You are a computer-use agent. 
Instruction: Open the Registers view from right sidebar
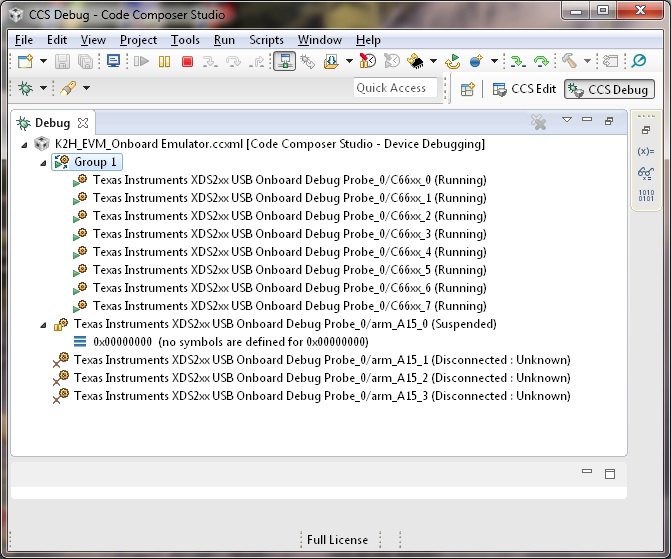[x=645, y=193]
